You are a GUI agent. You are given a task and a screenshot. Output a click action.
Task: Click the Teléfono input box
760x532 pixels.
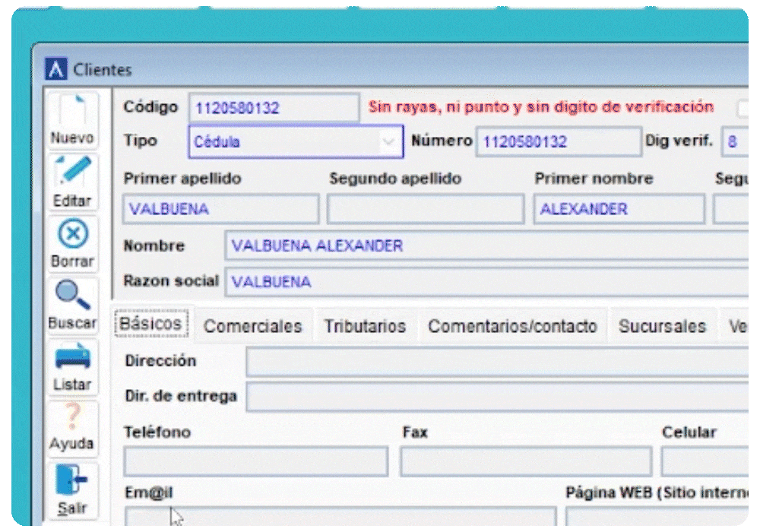point(255,461)
